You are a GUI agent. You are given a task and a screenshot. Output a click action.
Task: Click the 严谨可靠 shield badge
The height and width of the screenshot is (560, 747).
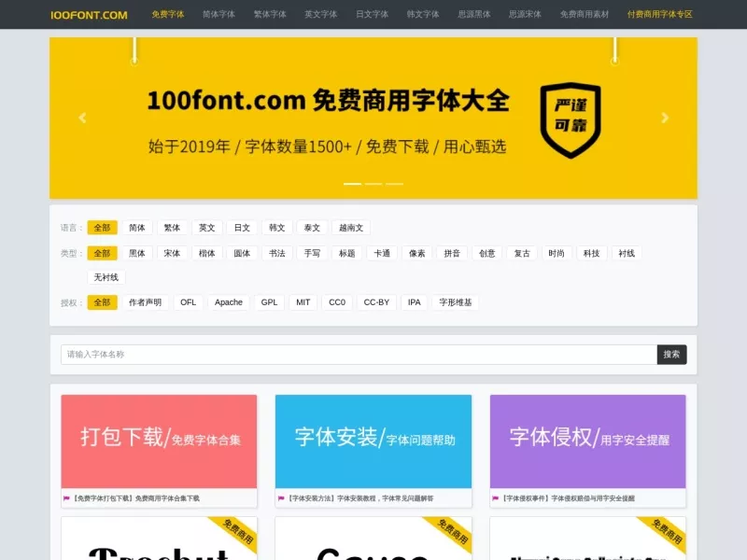pos(571,120)
